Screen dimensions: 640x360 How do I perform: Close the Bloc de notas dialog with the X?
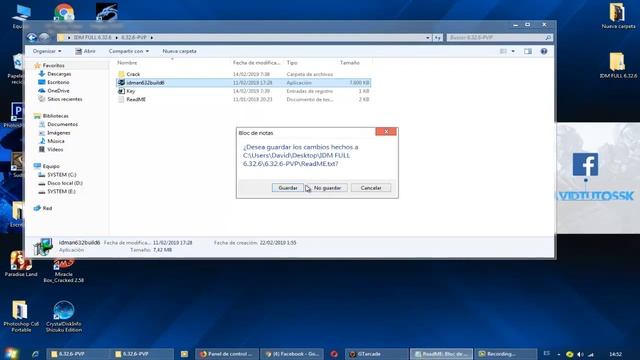[x=386, y=131]
